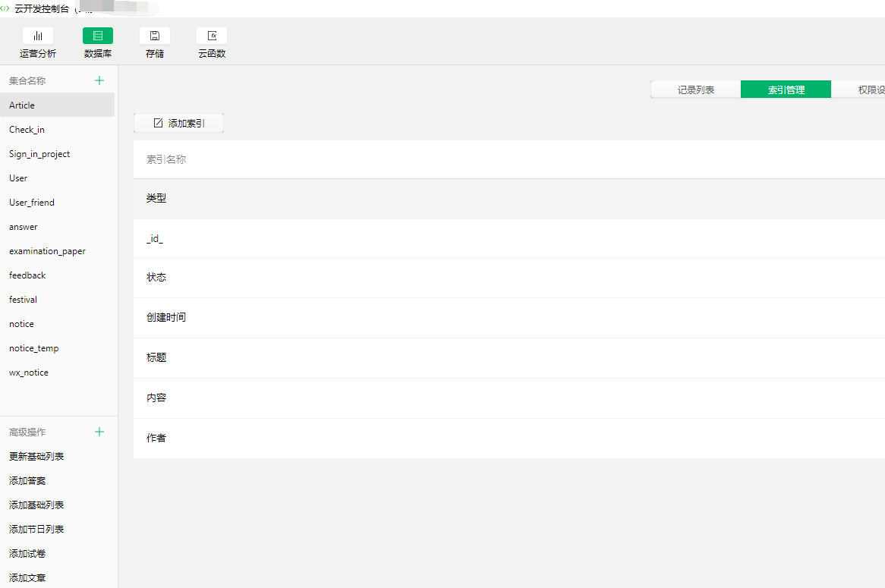Click the 作者 index row
The height and width of the screenshot is (588, 885).
point(509,438)
